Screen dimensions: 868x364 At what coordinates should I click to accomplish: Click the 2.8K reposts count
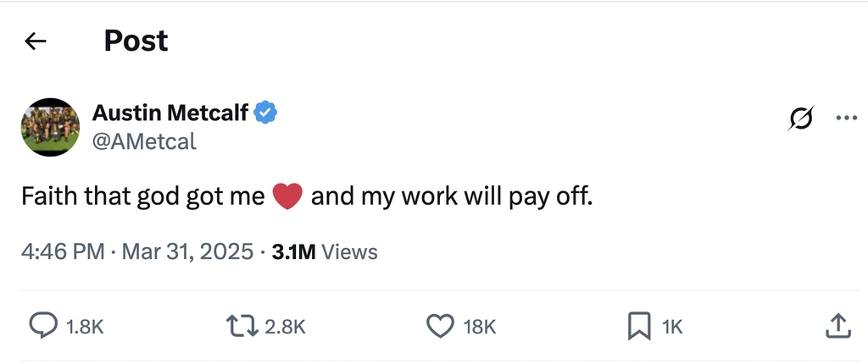pos(285,327)
